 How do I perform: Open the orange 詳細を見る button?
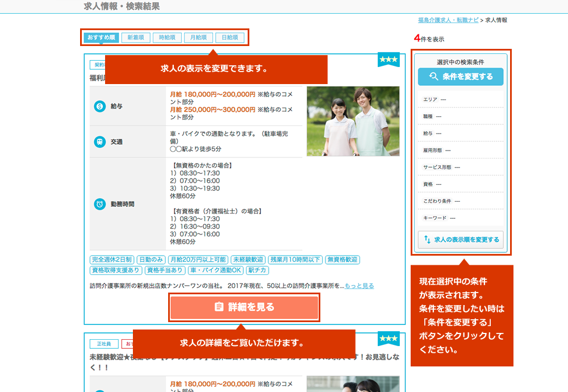click(244, 307)
